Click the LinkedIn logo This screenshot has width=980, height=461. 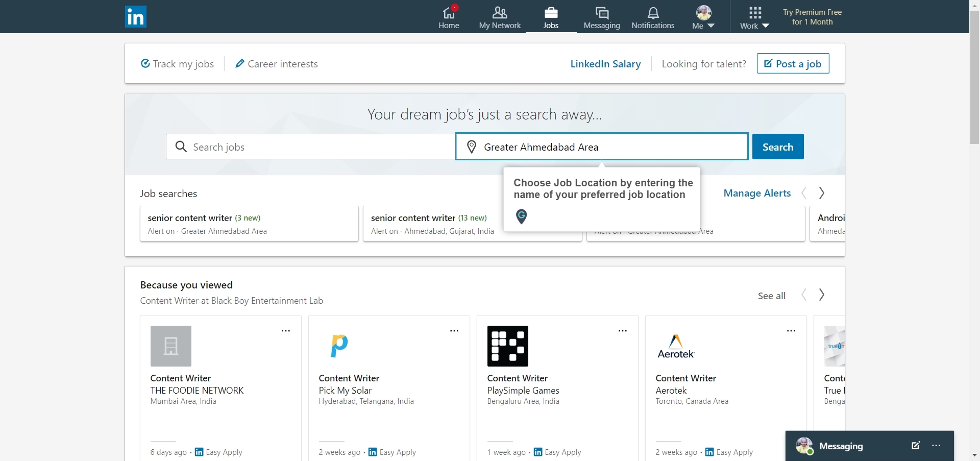pos(136,17)
